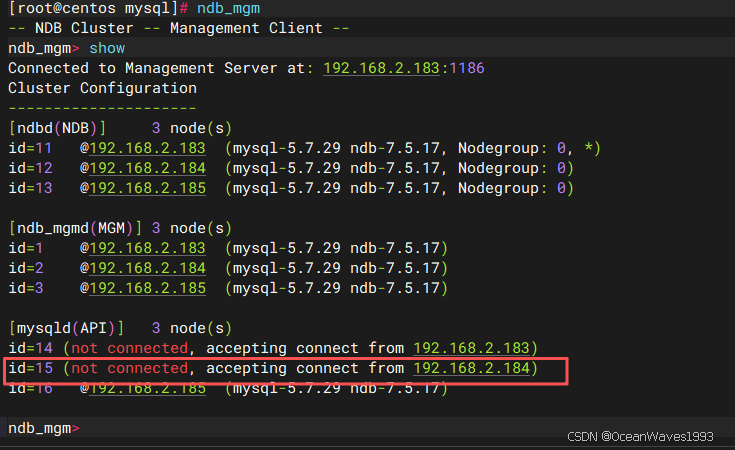Click the '[ndbd(NDB)]' section header
The image size is (735, 450).
58,128
